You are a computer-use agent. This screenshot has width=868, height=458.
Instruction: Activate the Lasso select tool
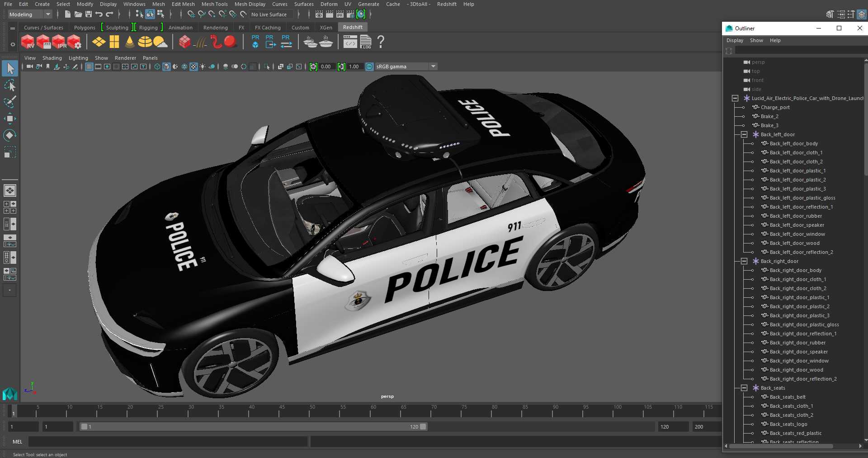10,85
